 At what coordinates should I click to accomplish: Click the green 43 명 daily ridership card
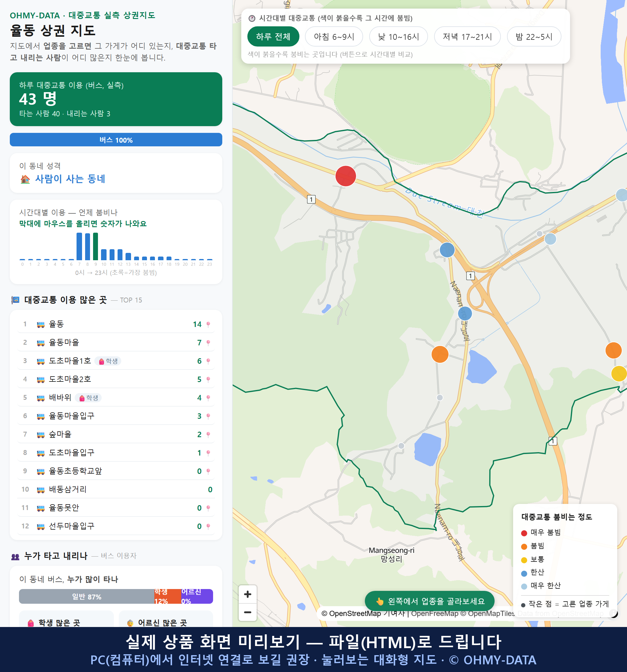pos(116,99)
